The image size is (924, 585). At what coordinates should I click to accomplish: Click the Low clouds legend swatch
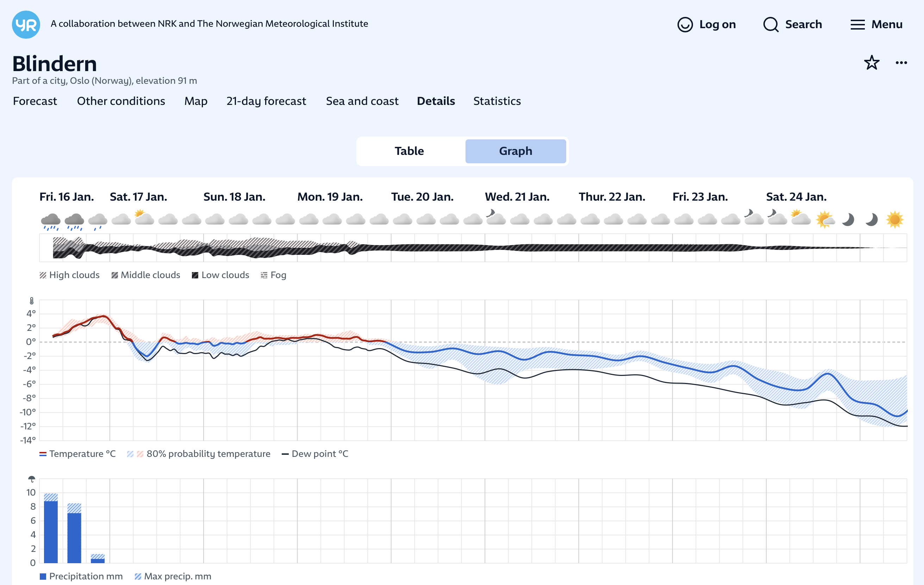click(195, 275)
